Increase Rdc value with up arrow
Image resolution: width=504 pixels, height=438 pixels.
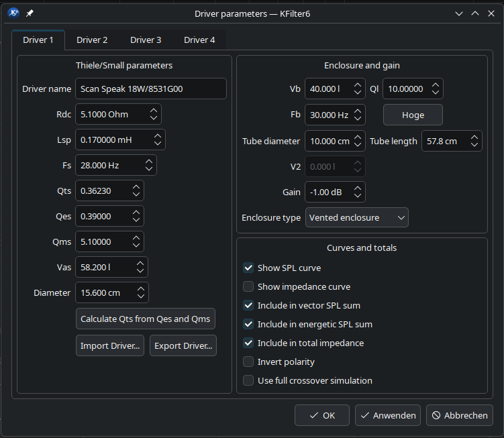[x=154, y=111]
